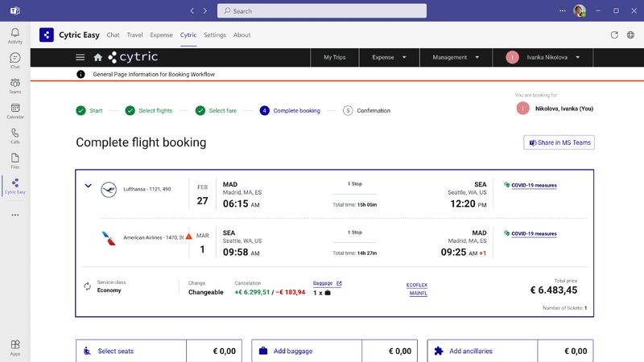Expand the Management dropdown

pyautogui.click(x=456, y=57)
